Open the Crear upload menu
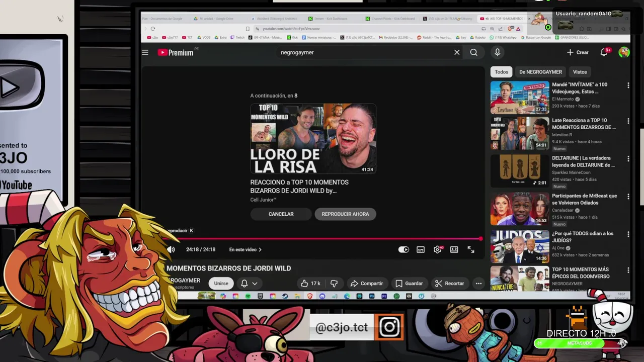Viewport: 644px width, 362px height. [x=577, y=52]
